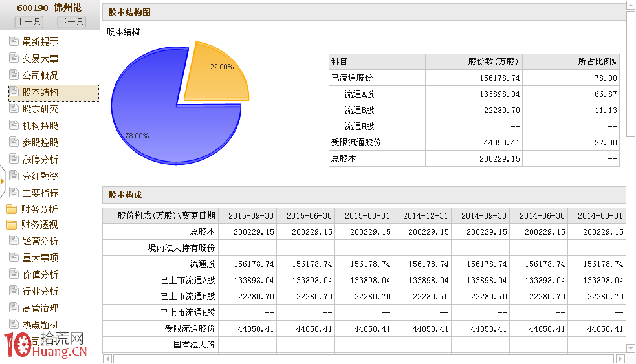
Task: Click the horizontal scrollbar right arrow
Action: coord(620,359)
